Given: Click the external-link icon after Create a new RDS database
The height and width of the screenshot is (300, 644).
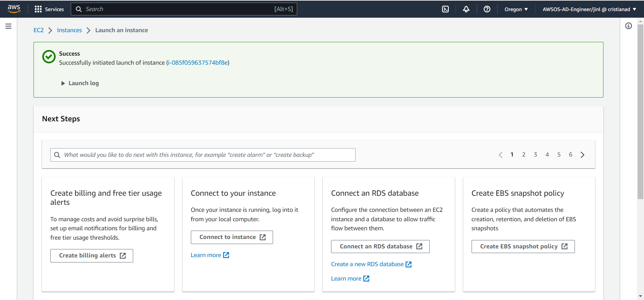Looking at the screenshot, I should [409, 264].
